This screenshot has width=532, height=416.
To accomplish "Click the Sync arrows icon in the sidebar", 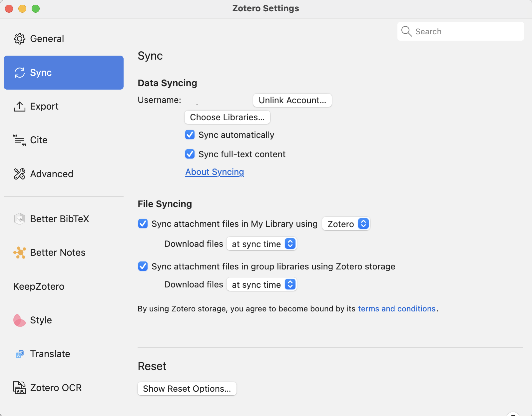I will point(20,73).
